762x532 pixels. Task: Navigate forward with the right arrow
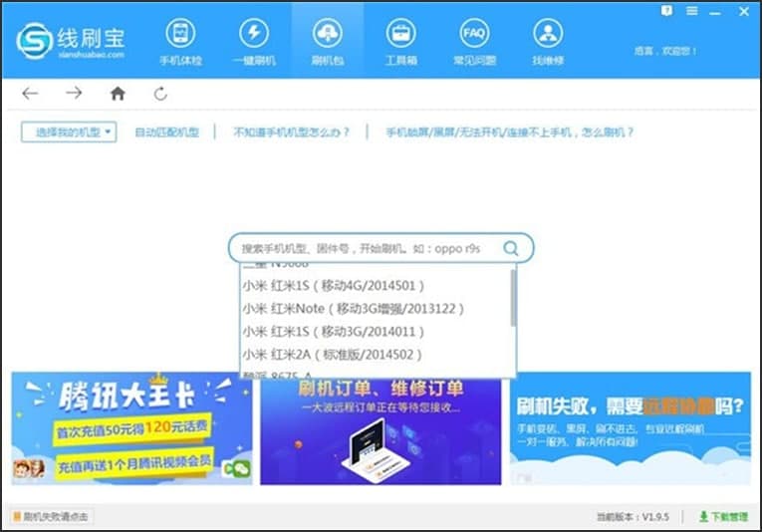74,93
